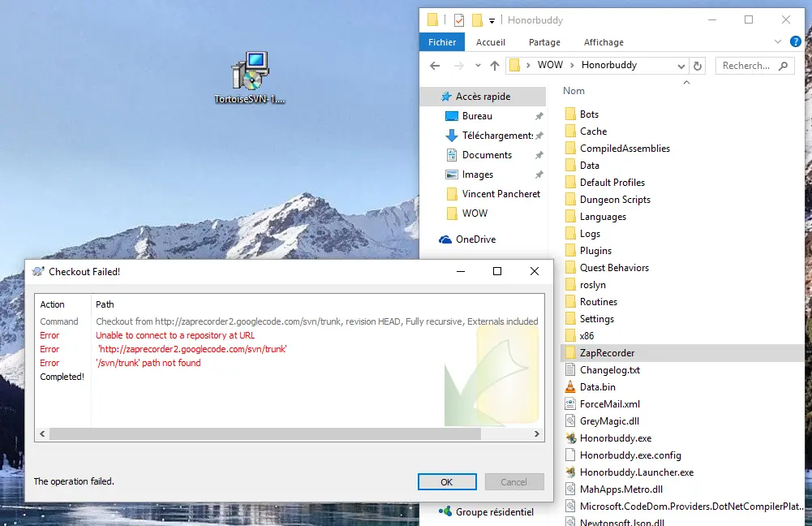
Task: Click Honorbuddy in the address breadcrumb
Action: click(609, 65)
